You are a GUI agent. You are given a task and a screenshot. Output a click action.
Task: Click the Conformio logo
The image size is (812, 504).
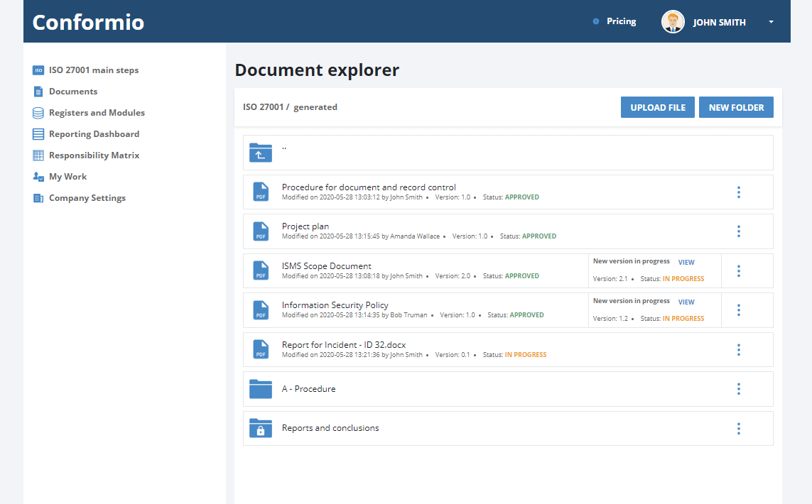(89, 22)
